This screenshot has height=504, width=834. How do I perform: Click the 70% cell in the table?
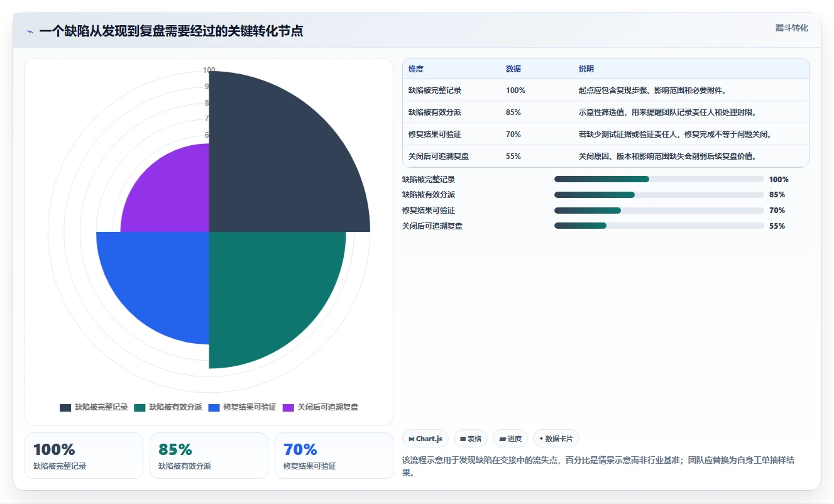tap(513, 134)
